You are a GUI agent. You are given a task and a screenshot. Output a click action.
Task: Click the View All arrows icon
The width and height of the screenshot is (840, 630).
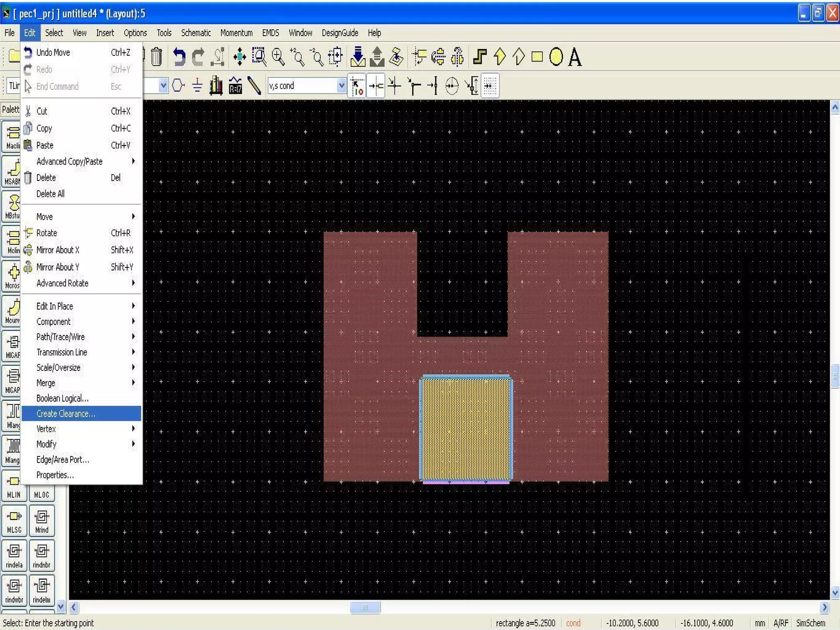tap(240, 57)
